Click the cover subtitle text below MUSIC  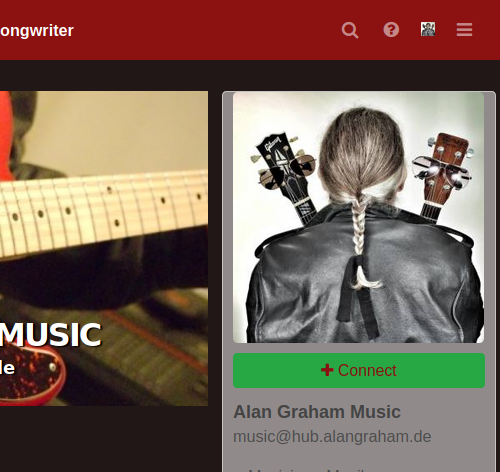coord(7,368)
